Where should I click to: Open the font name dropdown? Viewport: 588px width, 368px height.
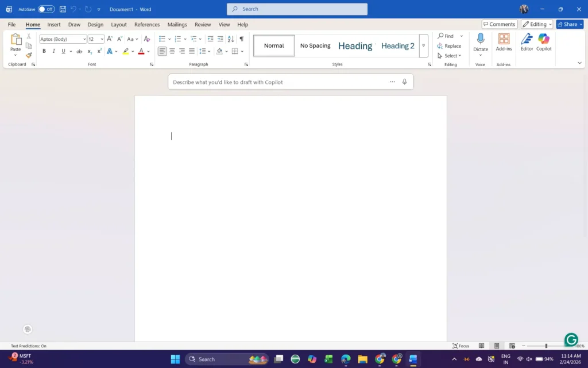click(84, 39)
